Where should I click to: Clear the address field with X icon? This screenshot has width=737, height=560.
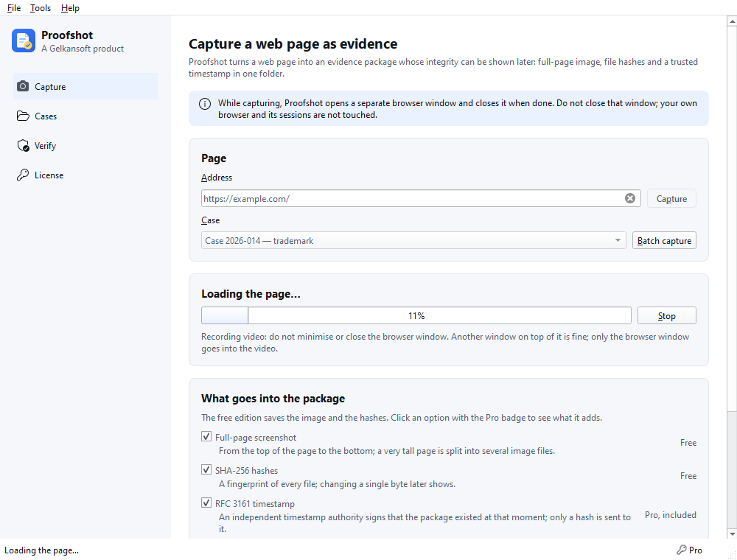[x=630, y=198]
